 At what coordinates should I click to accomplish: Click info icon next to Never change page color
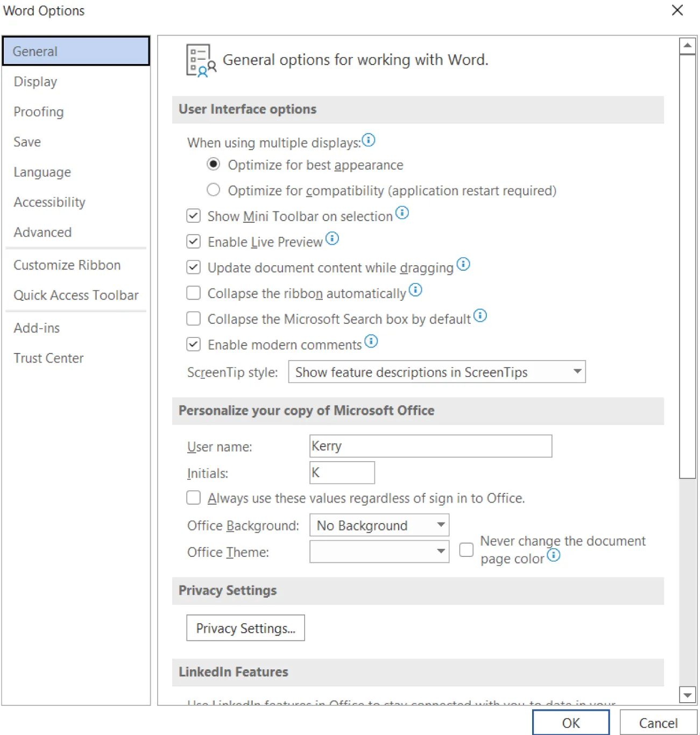click(x=553, y=556)
